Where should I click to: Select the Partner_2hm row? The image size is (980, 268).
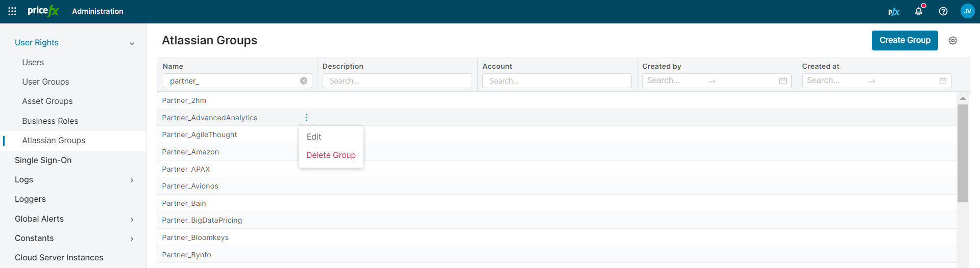coord(557,100)
